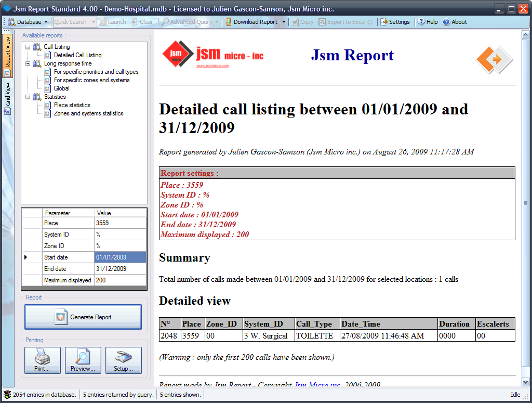Click the Place statistics report icon
532x403 pixels.
point(48,105)
